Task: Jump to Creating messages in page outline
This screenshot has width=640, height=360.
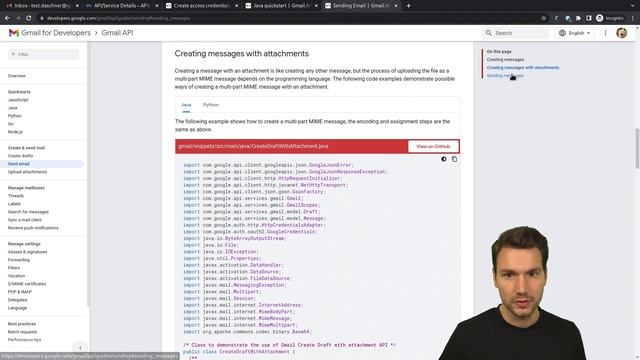Action: [505, 60]
